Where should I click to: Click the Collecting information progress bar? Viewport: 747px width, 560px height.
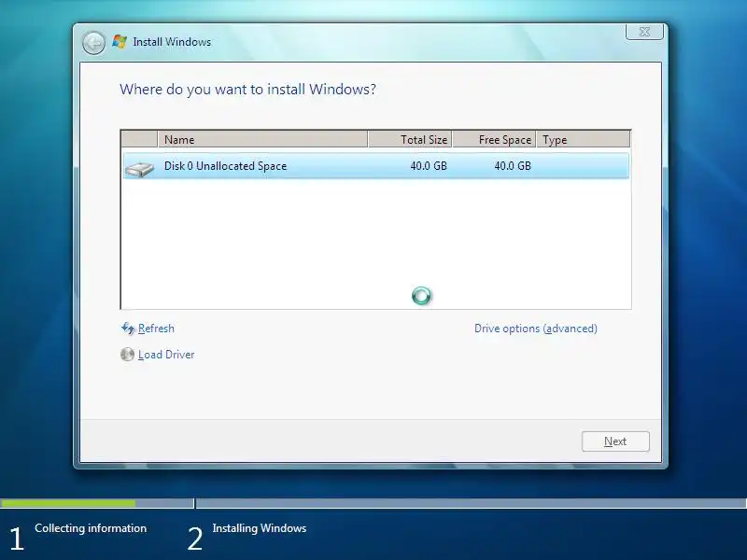click(x=97, y=503)
